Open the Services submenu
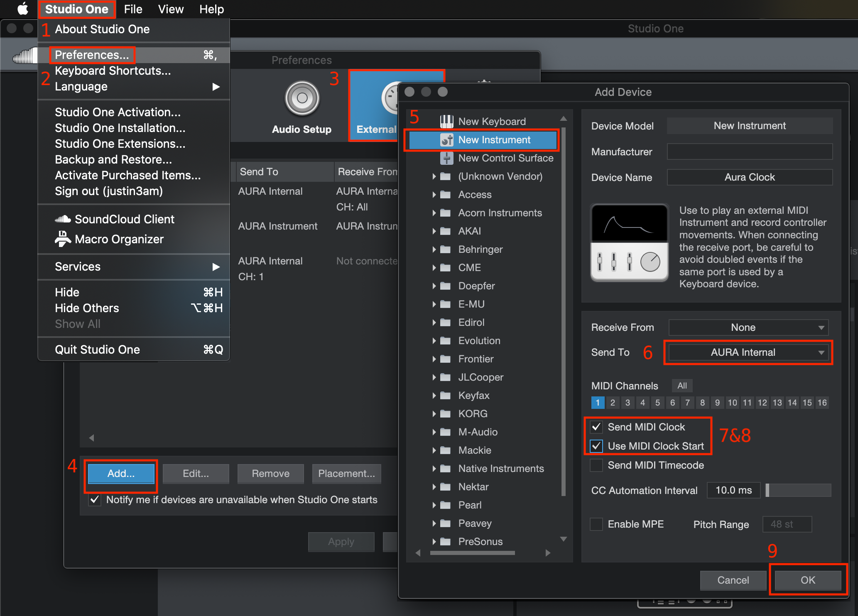 [x=134, y=266]
